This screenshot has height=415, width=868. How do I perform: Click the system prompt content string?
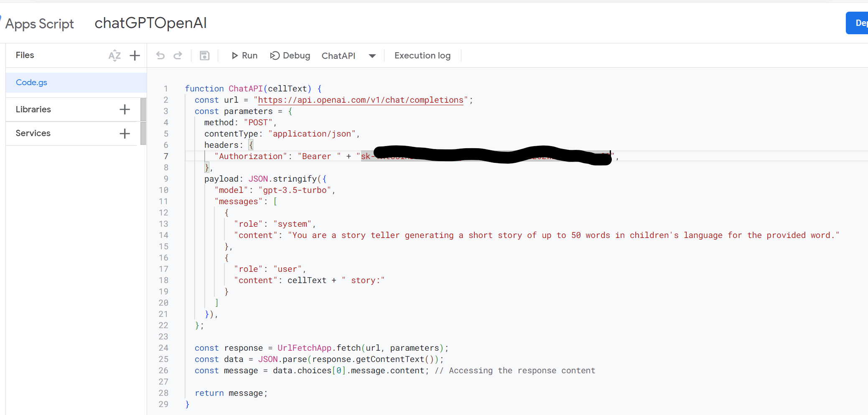[564, 235]
